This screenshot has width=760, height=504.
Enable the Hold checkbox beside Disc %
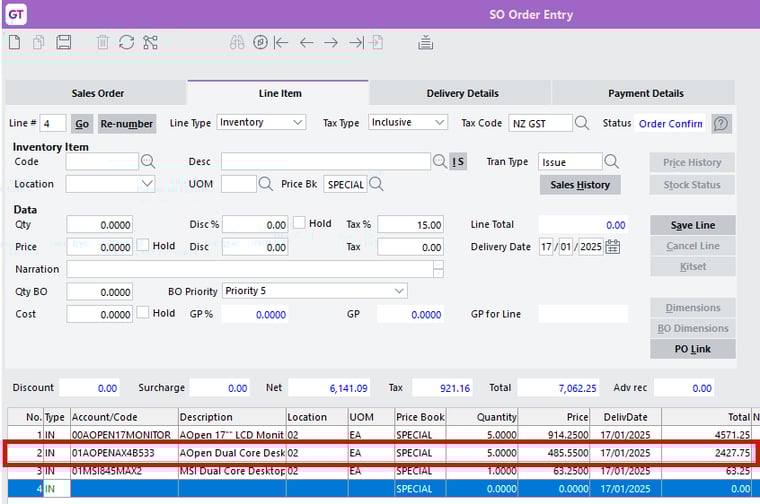(299, 224)
